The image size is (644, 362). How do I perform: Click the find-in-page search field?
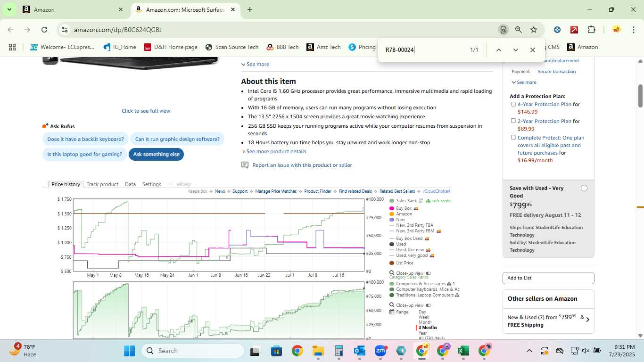click(424, 50)
